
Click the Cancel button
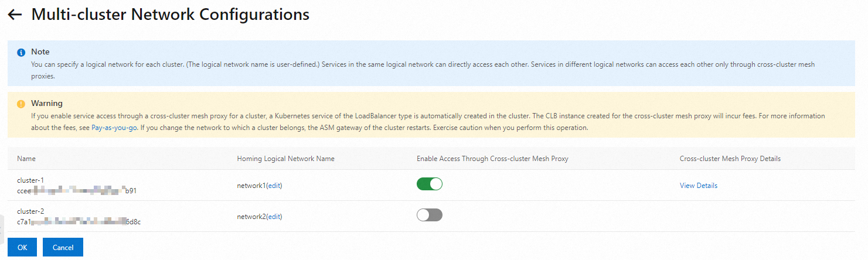pos(63,247)
